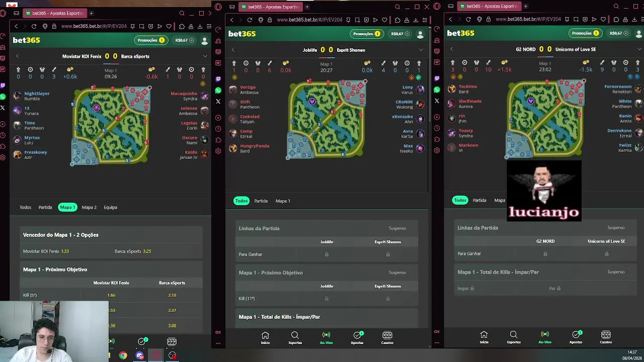Open Cassino in middle window bottom bar

pyautogui.click(x=387, y=338)
